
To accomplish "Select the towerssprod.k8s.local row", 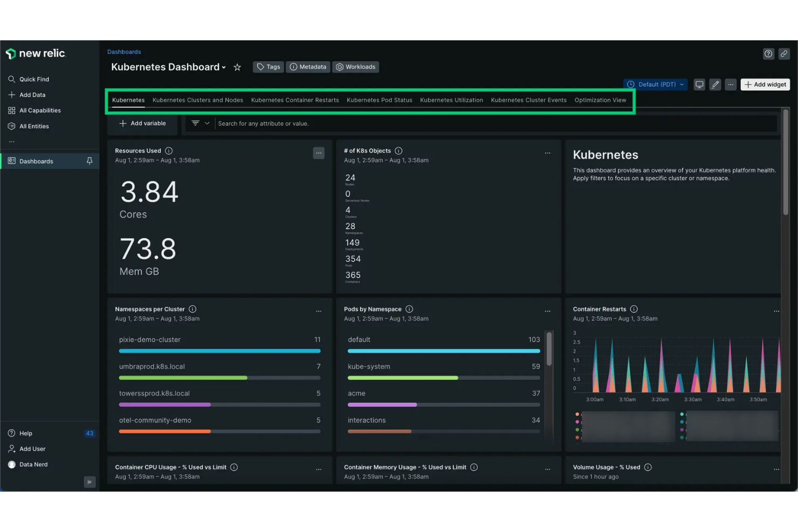I will pyautogui.click(x=219, y=398).
